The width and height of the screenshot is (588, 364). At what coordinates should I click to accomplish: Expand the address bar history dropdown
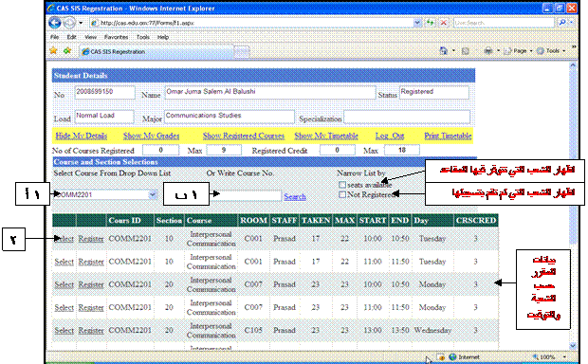click(417, 23)
